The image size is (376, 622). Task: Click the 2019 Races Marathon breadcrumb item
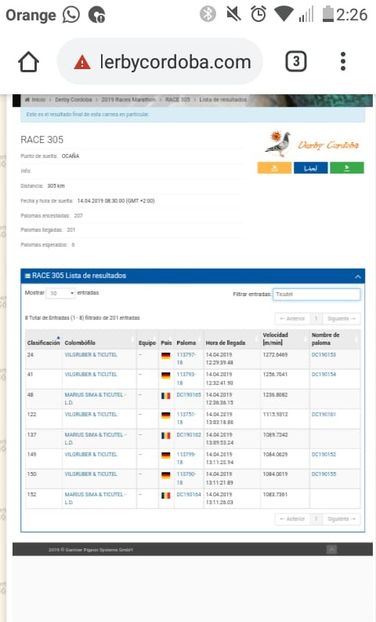pyautogui.click(x=128, y=100)
